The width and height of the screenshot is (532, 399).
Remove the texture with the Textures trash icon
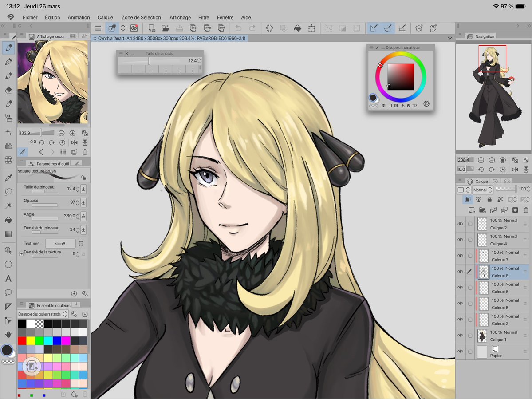[x=81, y=243]
